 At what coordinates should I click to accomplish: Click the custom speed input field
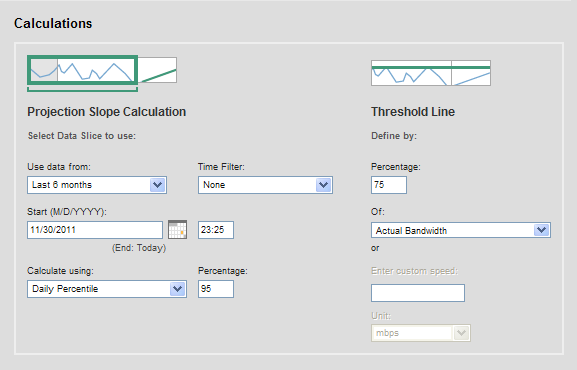[x=418, y=293]
